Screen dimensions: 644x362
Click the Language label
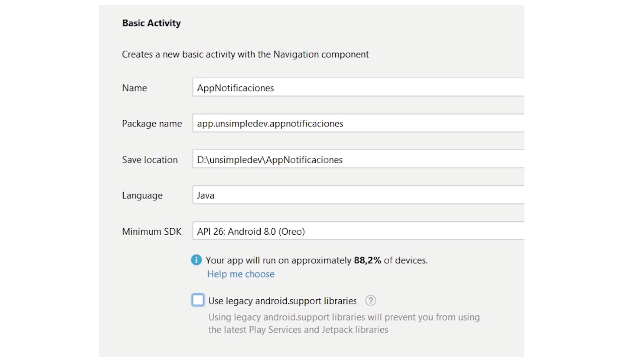pos(142,195)
